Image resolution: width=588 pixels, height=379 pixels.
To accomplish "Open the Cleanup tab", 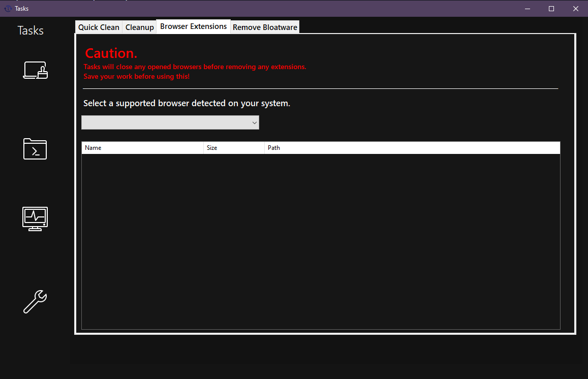I will point(139,27).
